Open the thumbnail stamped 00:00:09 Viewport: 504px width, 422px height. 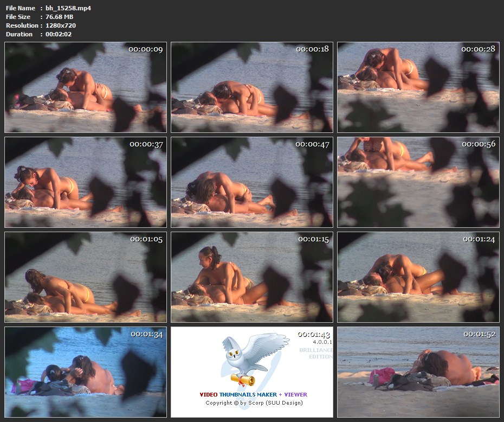86,87
